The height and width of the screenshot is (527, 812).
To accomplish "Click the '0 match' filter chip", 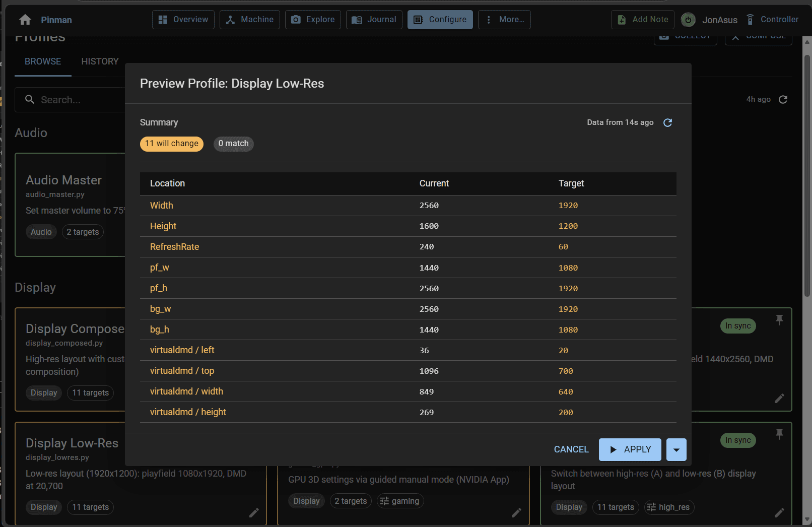I will coord(234,144).
